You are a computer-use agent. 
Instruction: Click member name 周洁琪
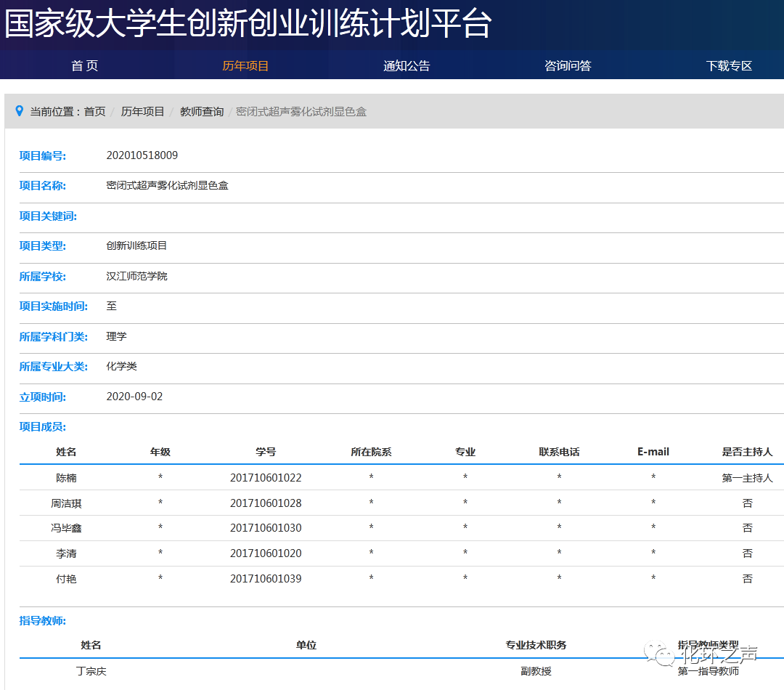[66, 503]
